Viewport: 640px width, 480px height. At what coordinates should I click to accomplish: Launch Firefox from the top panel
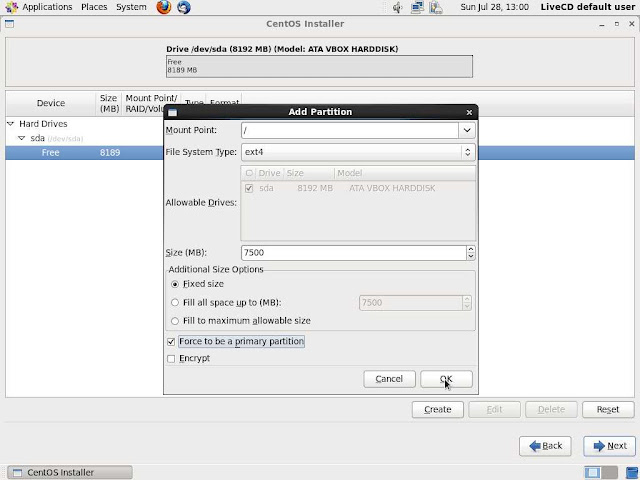click(x=164, y=7)
